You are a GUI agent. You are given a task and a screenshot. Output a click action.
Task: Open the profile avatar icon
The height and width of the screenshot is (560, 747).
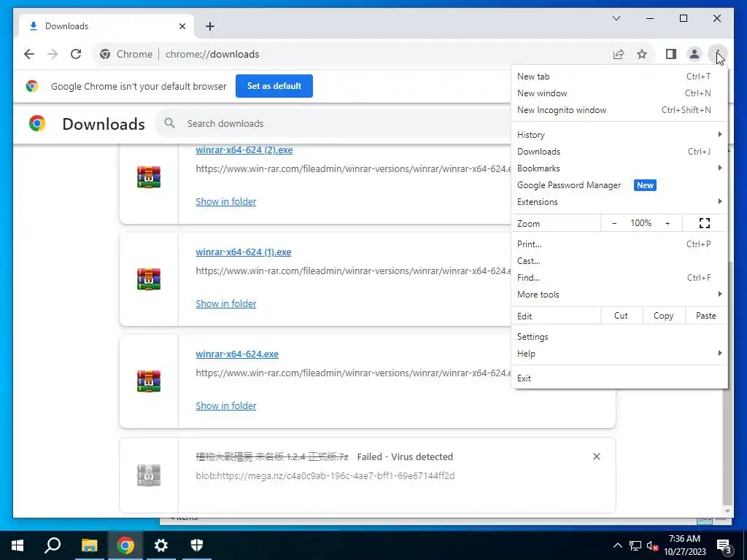(694, 54)
